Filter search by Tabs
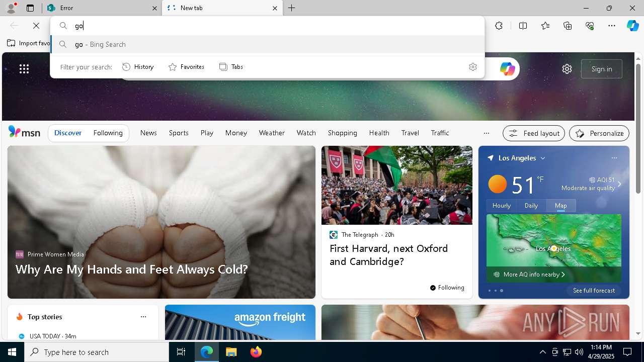Screen dimensions: 644x362 [231, 67]
